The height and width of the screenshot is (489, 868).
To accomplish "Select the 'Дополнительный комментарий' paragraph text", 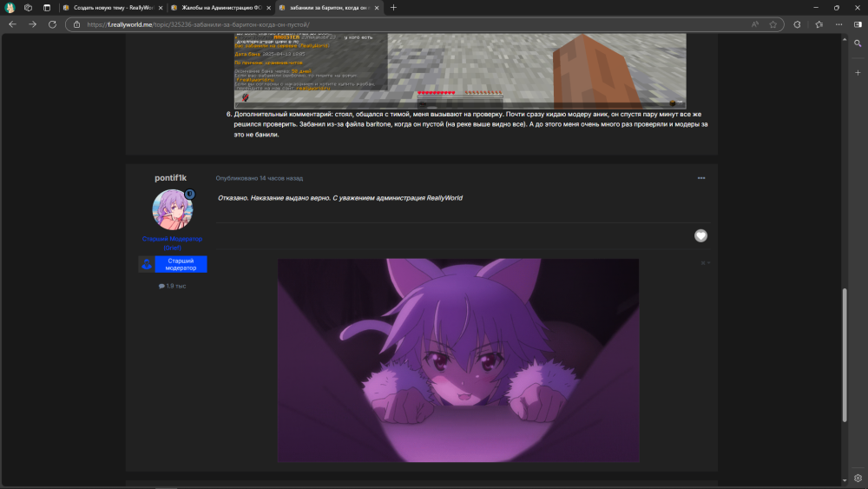I will pyautogui.click(x=470, y=124).
